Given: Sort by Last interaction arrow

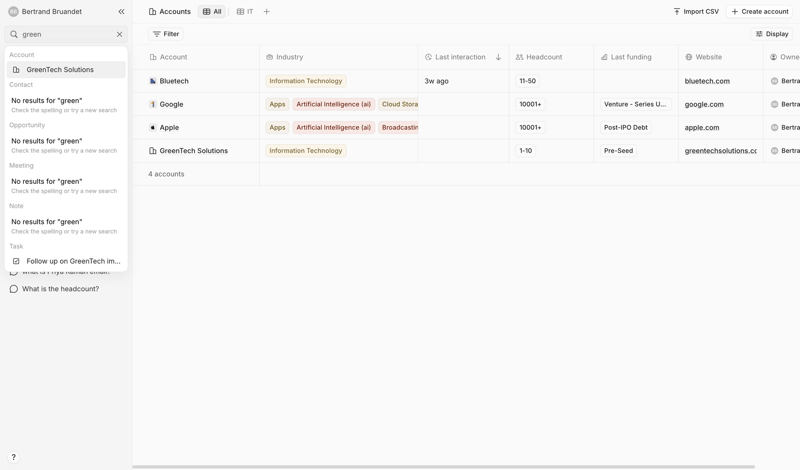Looking at the screenshot, I should click(498, 57).
